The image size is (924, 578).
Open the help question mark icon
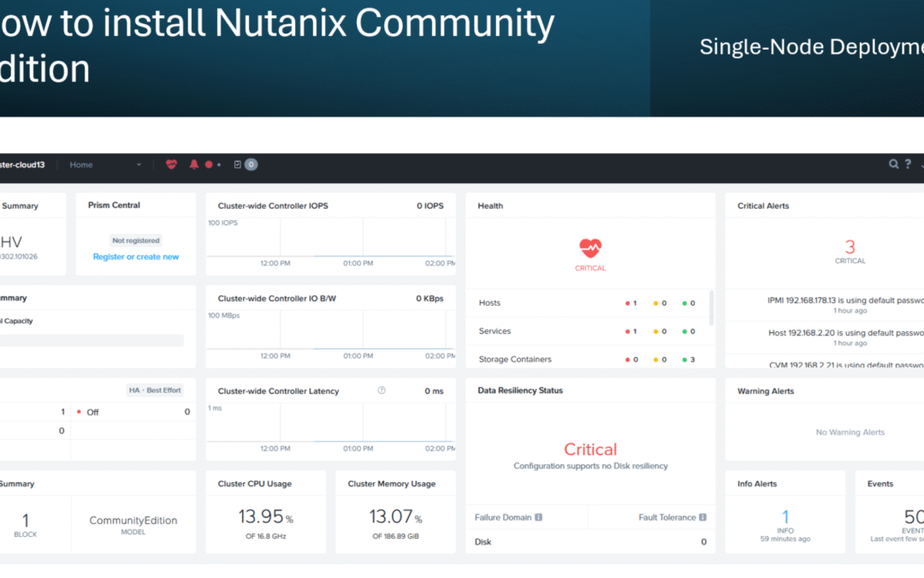pos(908,164)
